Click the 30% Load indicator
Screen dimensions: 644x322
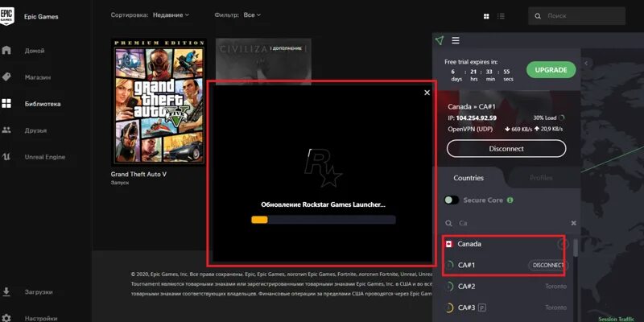tap(548, 118)
